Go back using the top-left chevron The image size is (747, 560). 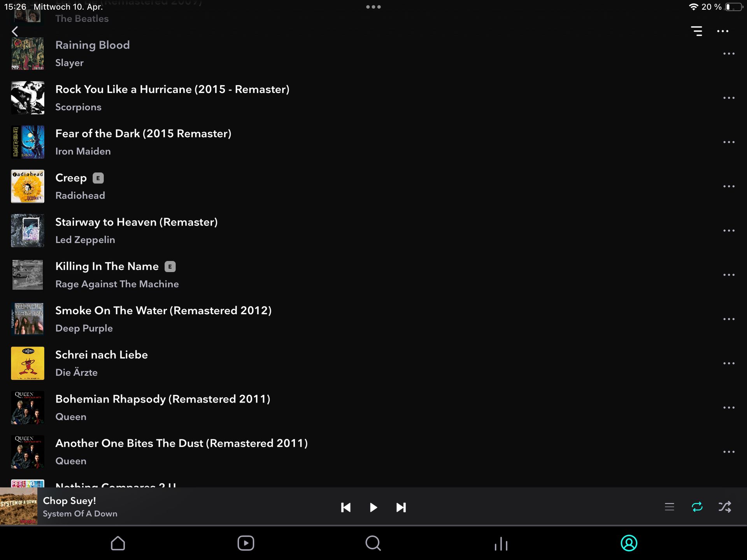point(15,31)
